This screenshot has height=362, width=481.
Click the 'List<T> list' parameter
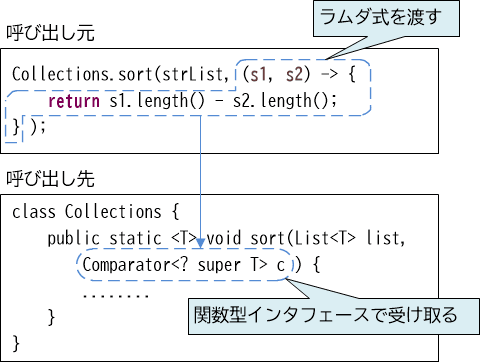coord(347,239)
